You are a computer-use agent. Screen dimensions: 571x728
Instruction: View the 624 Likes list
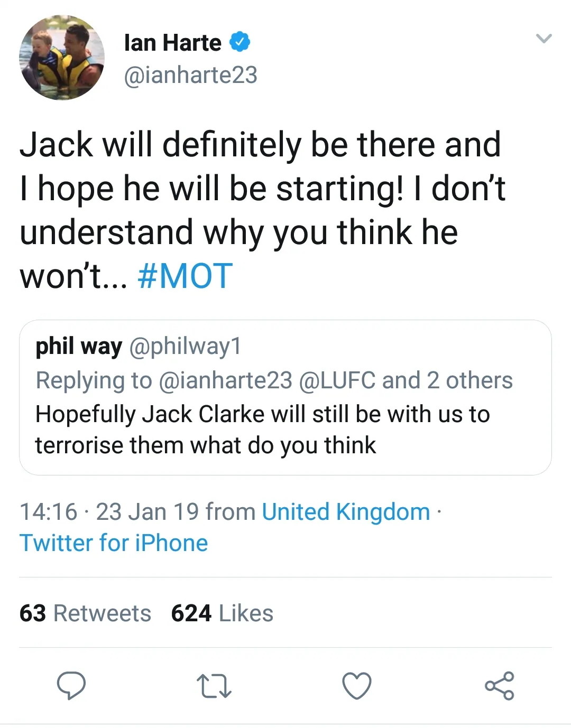[x=222, y=613]
